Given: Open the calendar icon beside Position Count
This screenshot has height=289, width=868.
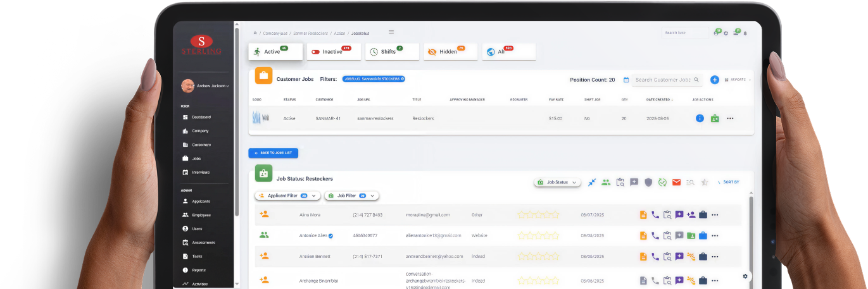Looking at the screenshot, I should pyautogui.click(x=626, y=80).
